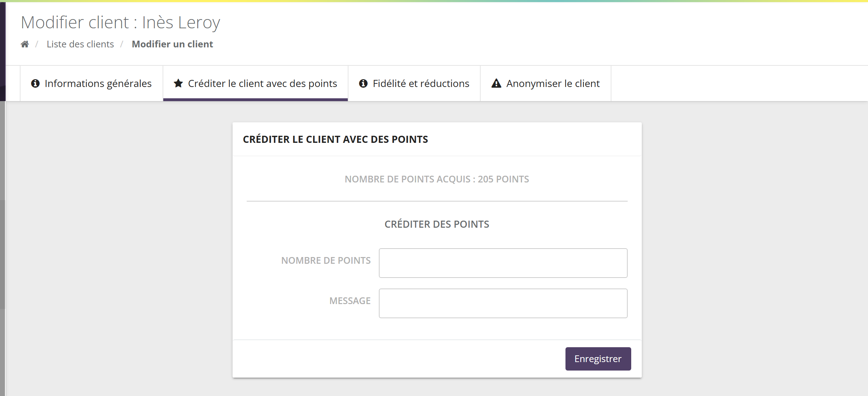Click the 'Nombre de points acquis : 205 points' text
Viewport: 868px width, 396px height.
437,179
